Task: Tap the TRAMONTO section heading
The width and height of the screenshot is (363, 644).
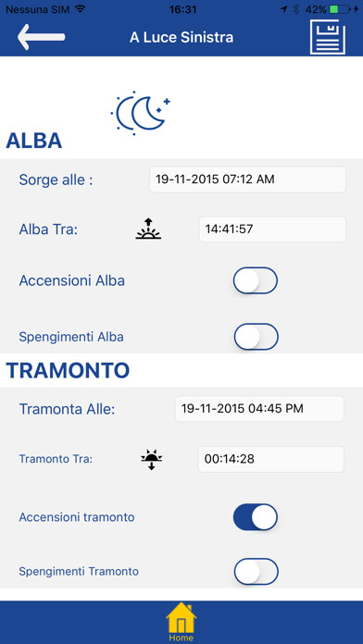Action: click(68, 370)
